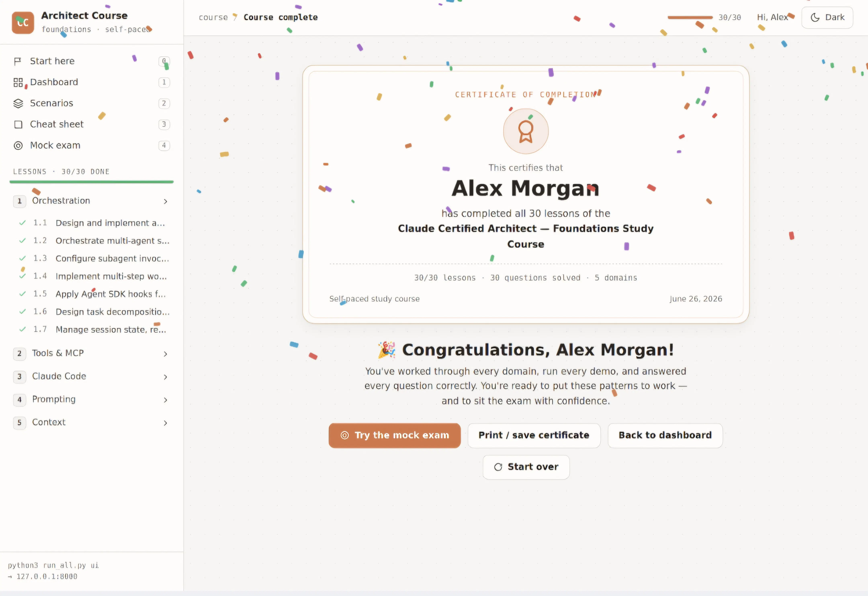Click the Architect Course logo icon

point(23,22)
